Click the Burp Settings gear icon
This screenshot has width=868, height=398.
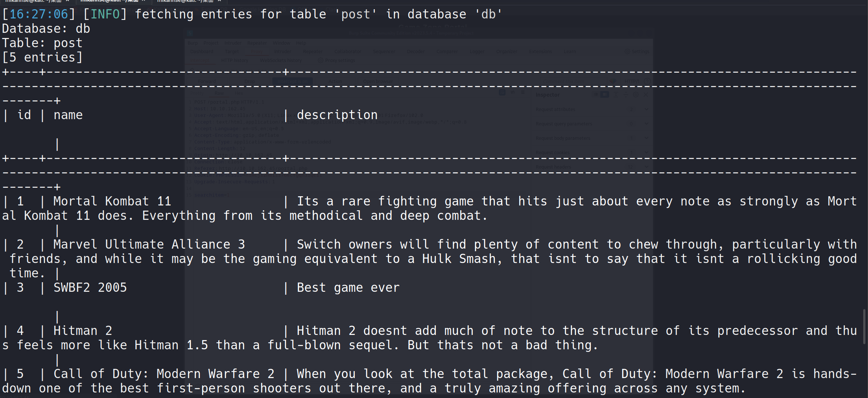pyautogui.click(x=627, y=52)
